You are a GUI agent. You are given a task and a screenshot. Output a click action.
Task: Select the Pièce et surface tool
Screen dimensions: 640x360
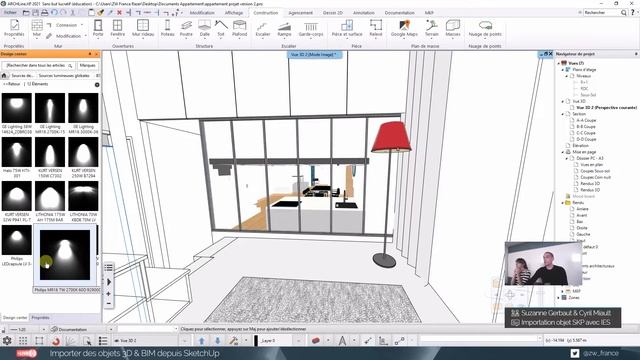tap(347, 28)
